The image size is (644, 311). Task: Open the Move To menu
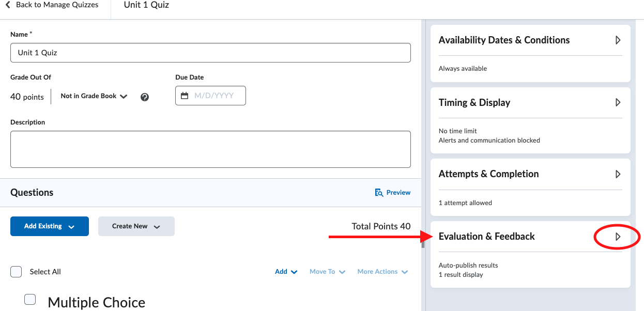pos(328,272)
